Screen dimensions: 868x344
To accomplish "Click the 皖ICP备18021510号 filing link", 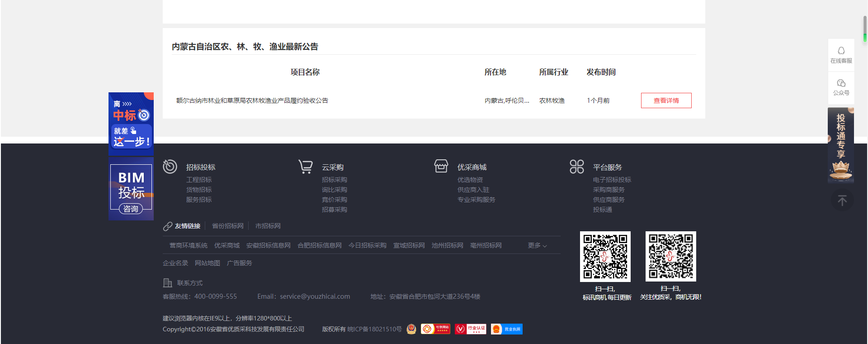I will coord(374,329).
